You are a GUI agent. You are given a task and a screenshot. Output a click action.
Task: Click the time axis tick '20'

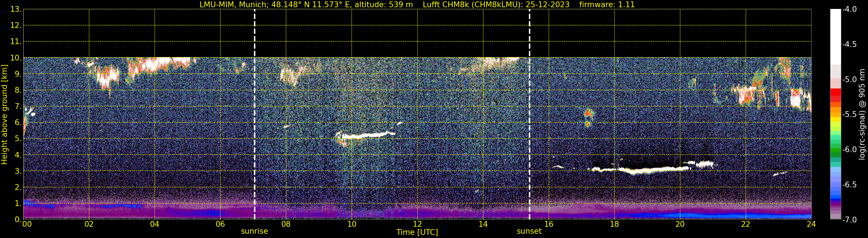pos(680,224)
